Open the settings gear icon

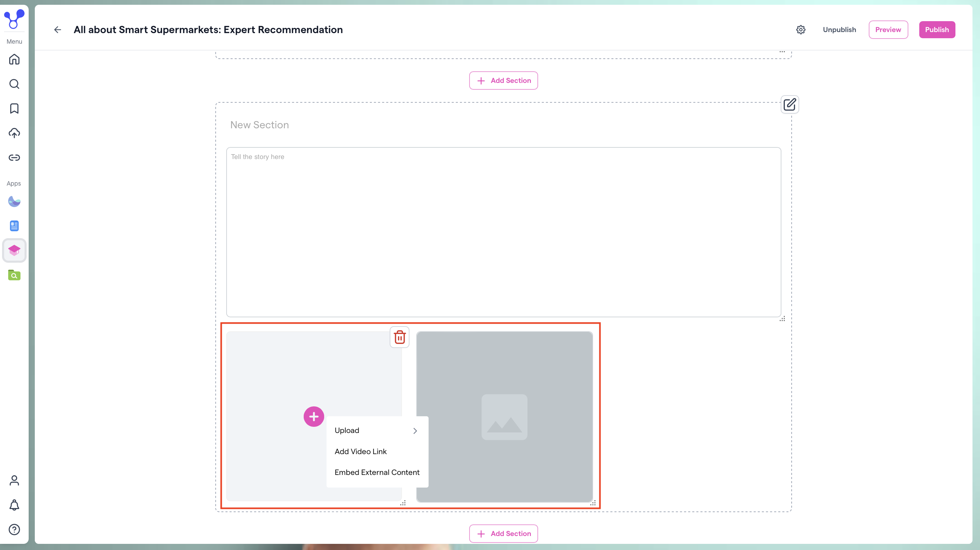[801, 30]
